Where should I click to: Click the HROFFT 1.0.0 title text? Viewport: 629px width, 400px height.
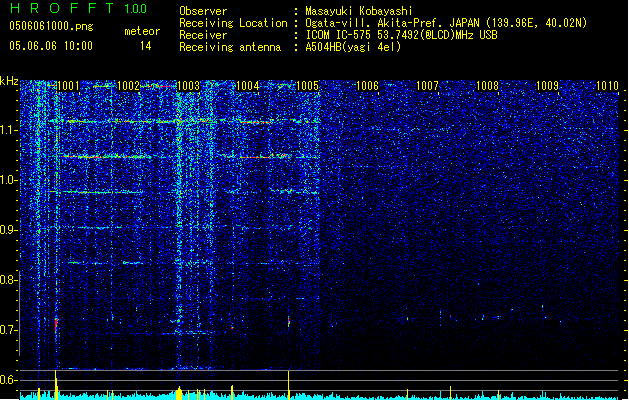79,8
